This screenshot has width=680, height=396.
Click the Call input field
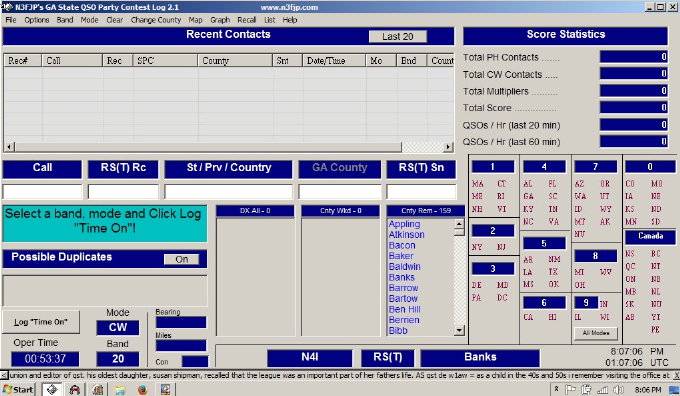click(x=42, y=191)
